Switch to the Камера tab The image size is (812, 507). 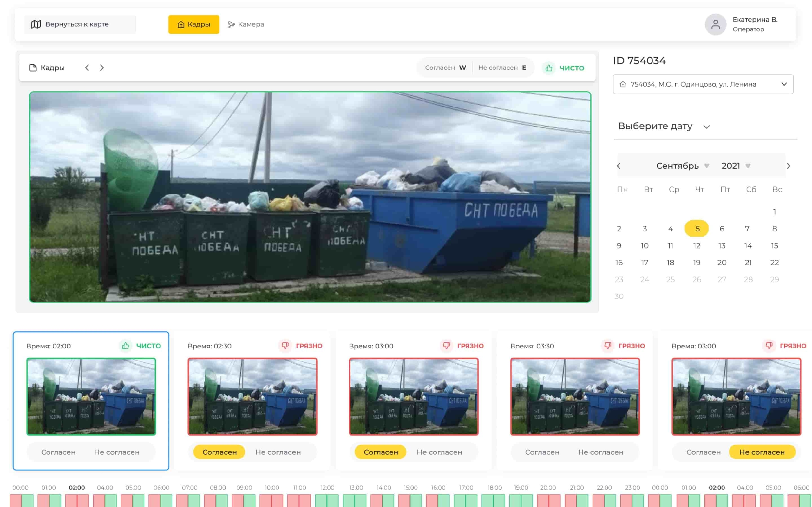tap(246, 24)
